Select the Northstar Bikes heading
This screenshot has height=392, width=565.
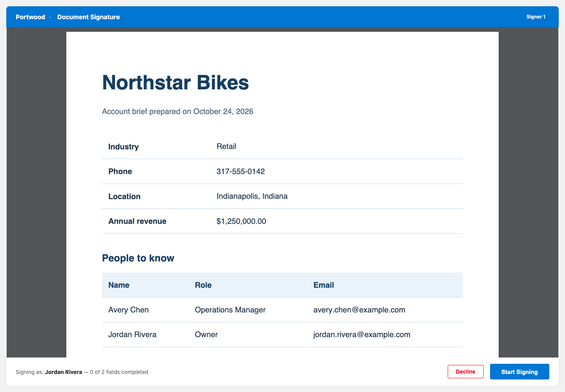tap(175, 82)
